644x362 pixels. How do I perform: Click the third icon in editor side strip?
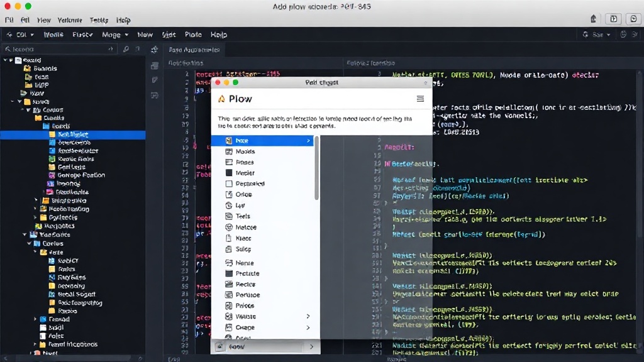[x=155, y=80]
